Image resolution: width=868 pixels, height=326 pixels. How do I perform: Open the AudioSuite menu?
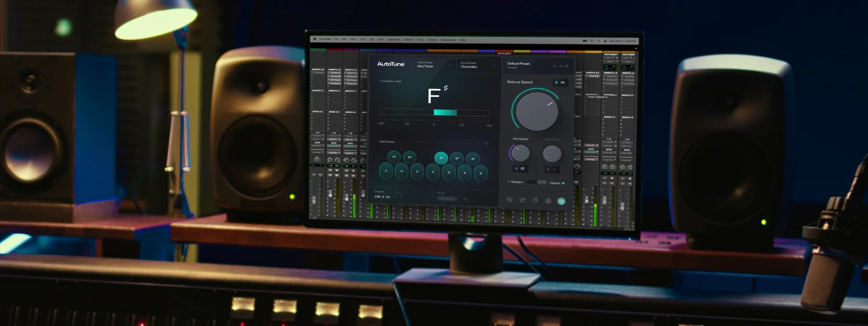tap(394, 40)
